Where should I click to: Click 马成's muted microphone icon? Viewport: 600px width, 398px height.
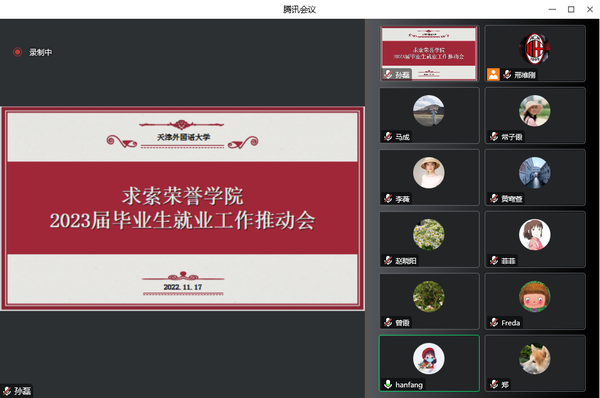pyautogui.click(x=388, y=136)
